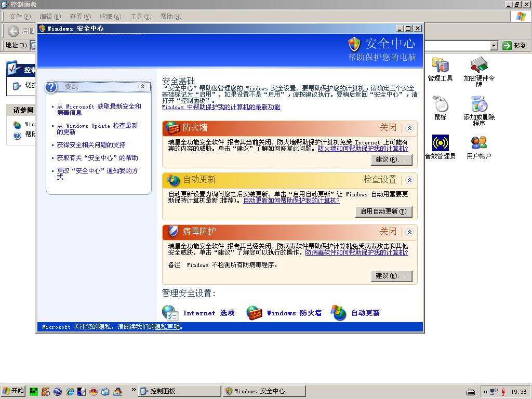Open the 查看(V) menu
This screenshot has height=399, width=532.
[81, 16]
